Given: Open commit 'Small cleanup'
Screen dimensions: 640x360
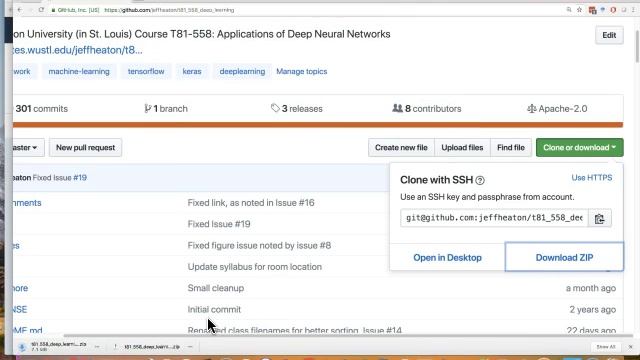Looking at the screenshot, I should point(216,288).
